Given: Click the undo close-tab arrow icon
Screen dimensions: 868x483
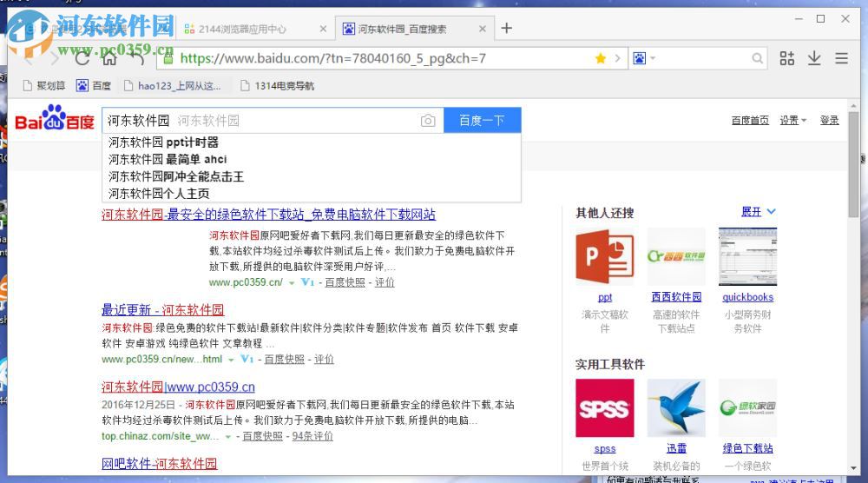Looking at the screenshot, I should tap(137, 57).
